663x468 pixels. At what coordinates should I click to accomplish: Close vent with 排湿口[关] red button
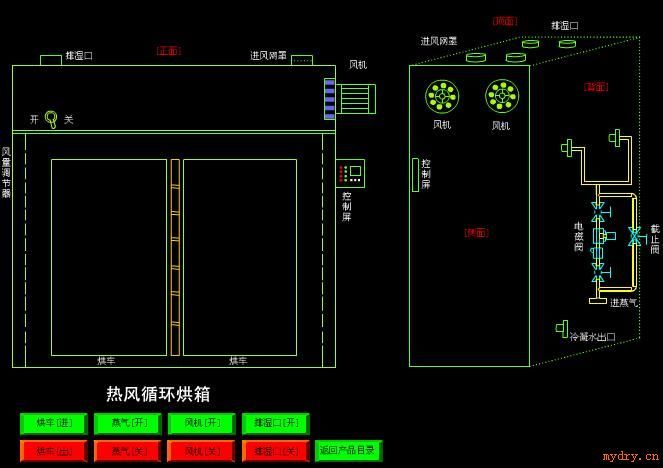(276, 451)
